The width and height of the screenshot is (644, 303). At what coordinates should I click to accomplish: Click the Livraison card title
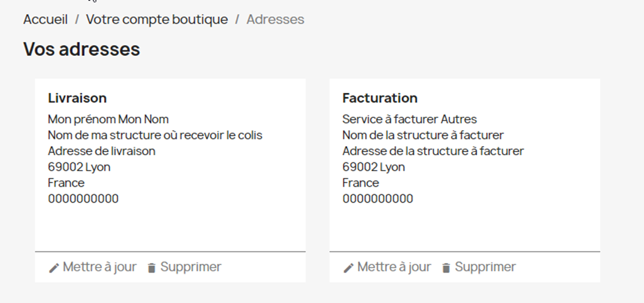pos(77,98)
